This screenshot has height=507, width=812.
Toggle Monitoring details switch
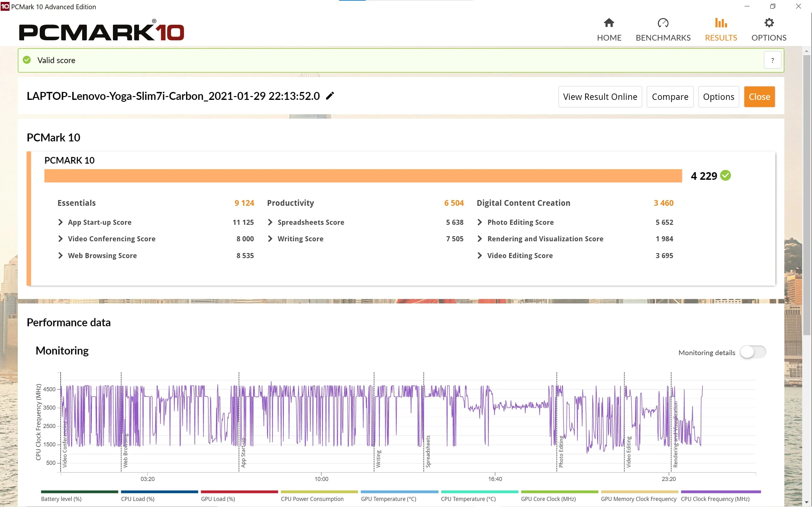click(x=753, y=352)
